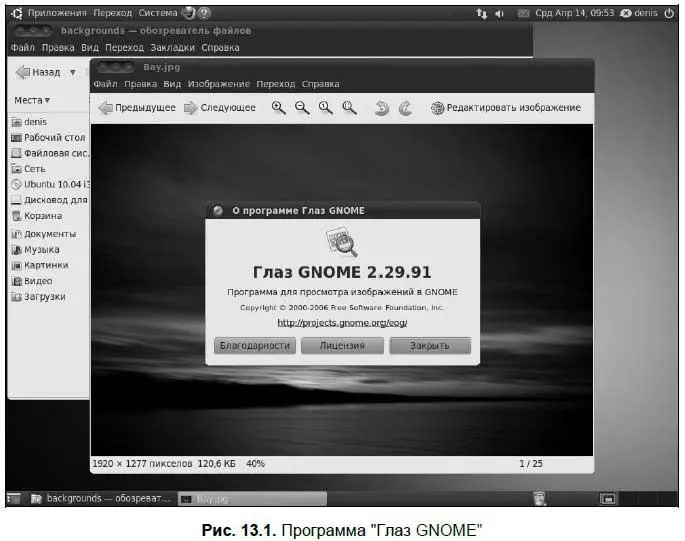
Task: Open Файловая система in sidebar
Action: click(x=50, y=153)
